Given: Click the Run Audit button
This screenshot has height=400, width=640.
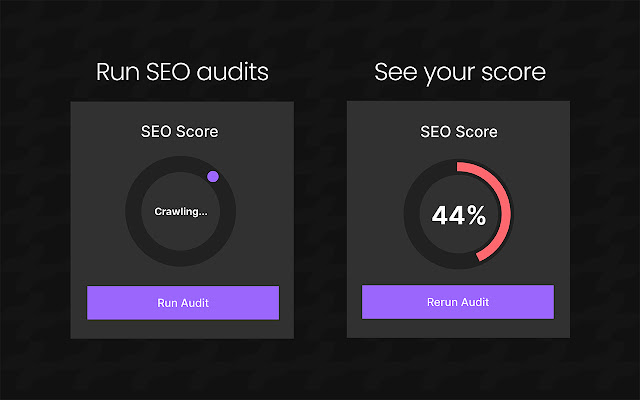Looking at the screenshot, I should [182, 302].
